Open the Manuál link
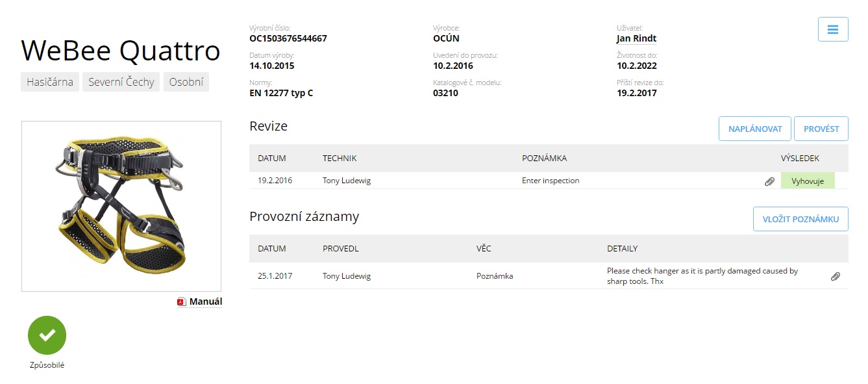The image size is (868, 384). pos(206,301)
